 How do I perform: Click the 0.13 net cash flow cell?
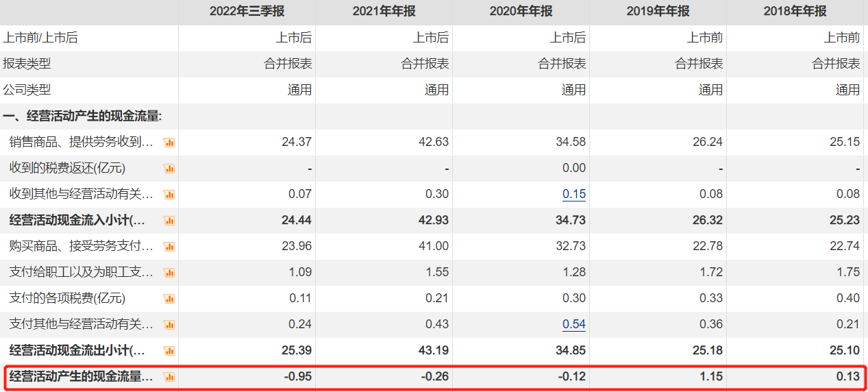pyautogui.click(x=848, y=376)
